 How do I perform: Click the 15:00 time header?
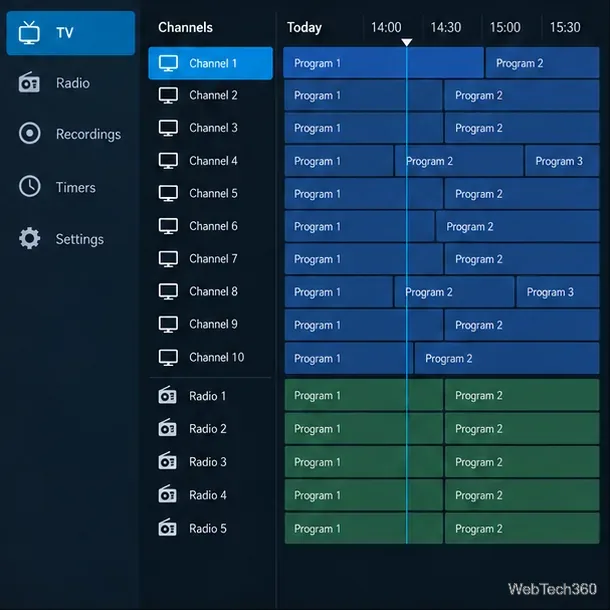505,27
